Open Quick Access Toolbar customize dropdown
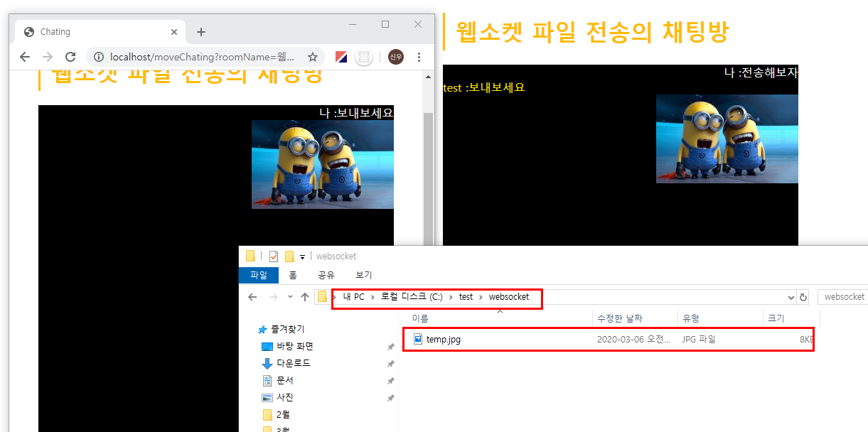The image size is (868, 432). click(302, 256)
